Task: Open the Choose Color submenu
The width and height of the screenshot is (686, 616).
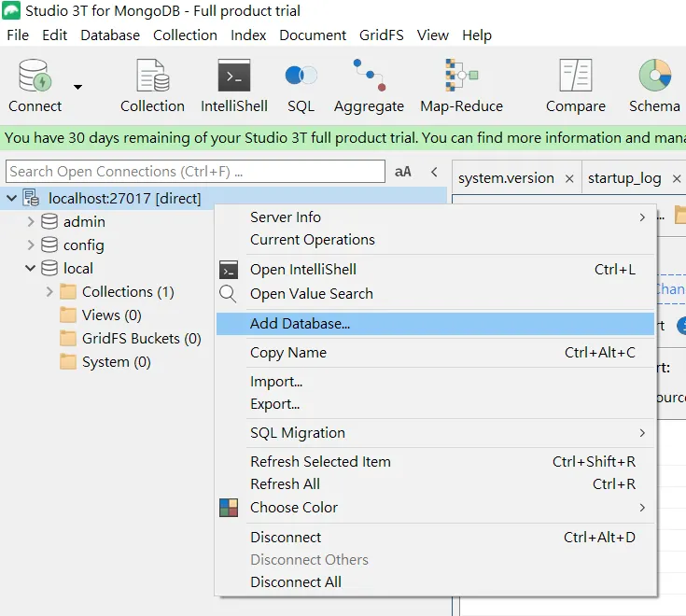Action: pos(294,508)
